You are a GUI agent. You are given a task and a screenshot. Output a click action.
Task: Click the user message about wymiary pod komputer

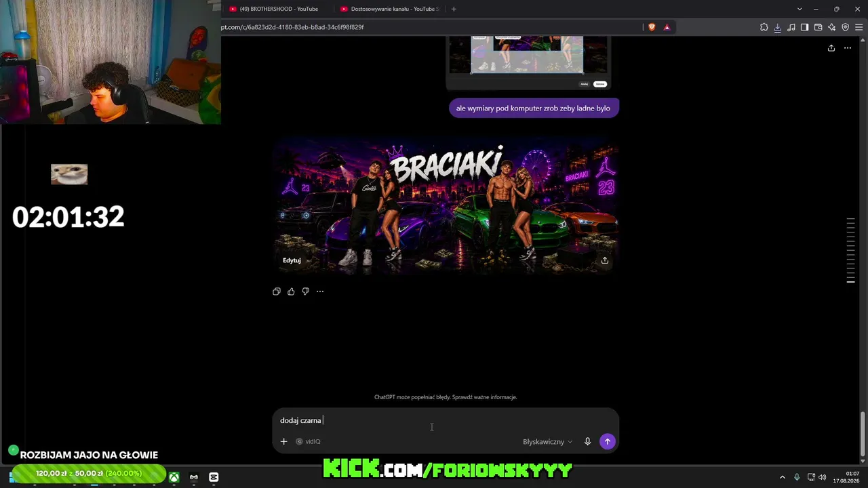coord(534,108)
